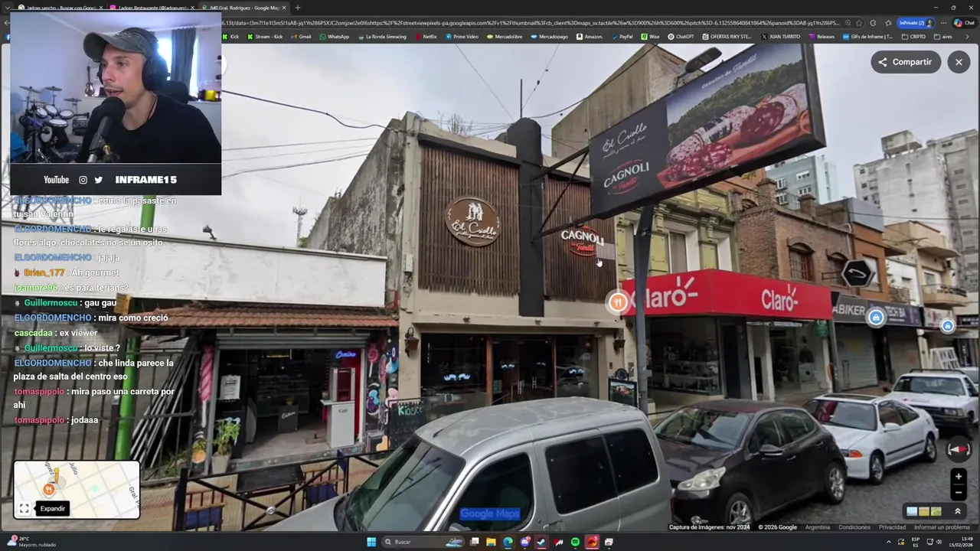This screenshot has width=980, height=551.
Task: Open the PayPal bookmark
Action: click(x=622, y=36)
